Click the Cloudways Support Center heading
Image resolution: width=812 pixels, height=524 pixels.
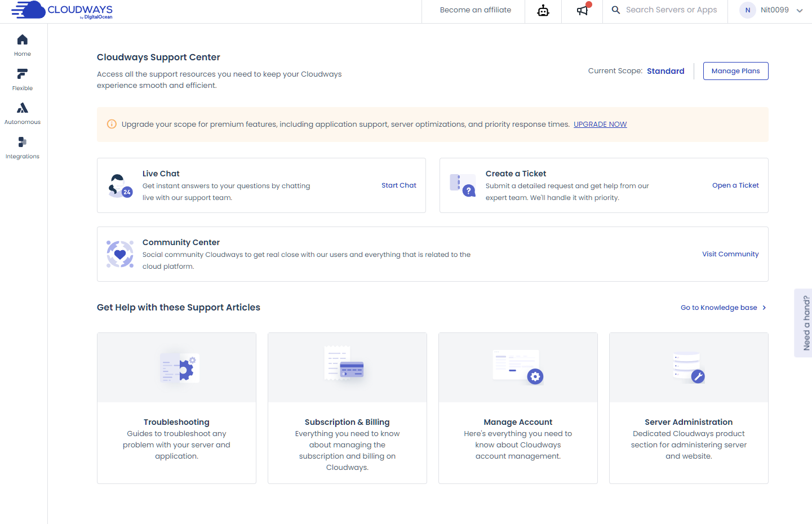[x=158, y=57]
